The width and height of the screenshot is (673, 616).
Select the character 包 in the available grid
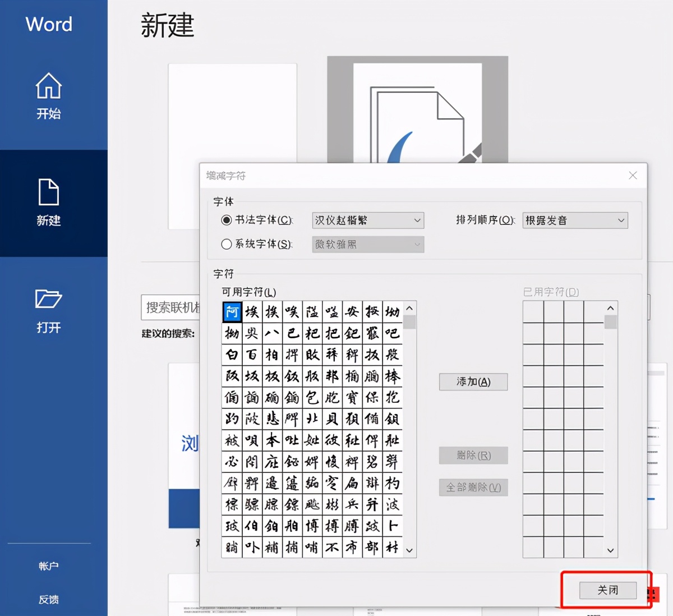coord(312,397)
